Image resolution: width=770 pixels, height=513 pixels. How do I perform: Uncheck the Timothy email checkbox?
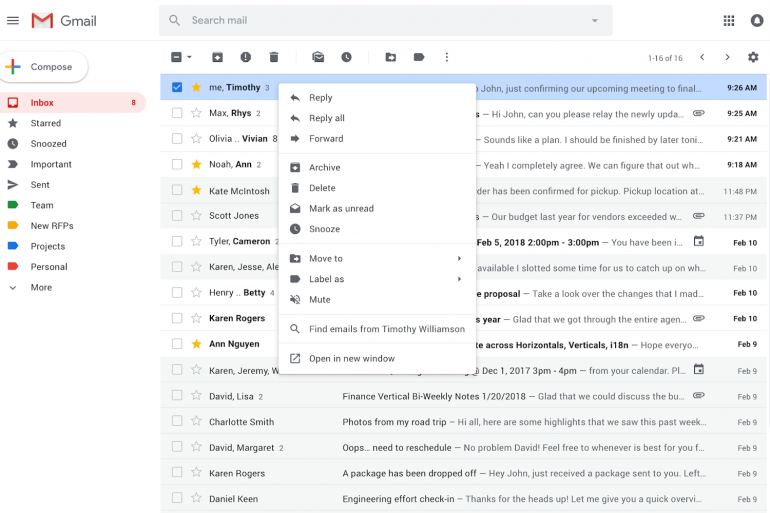[177, 87]
